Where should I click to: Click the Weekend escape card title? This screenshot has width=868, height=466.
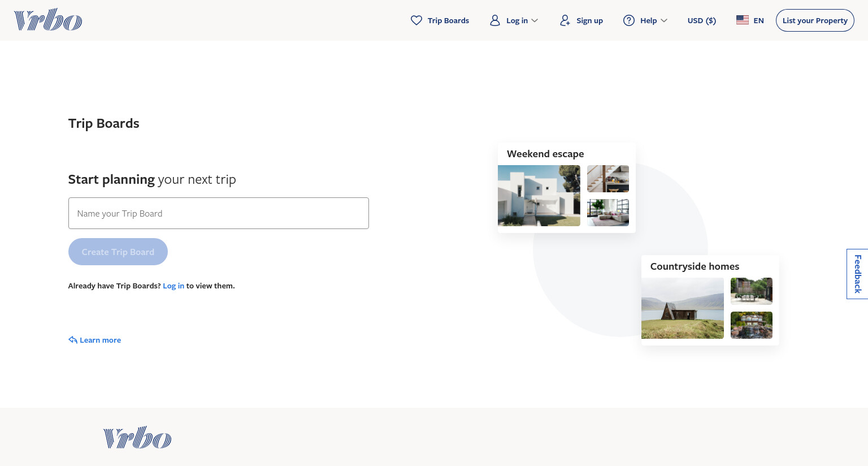tap(545, 154)
